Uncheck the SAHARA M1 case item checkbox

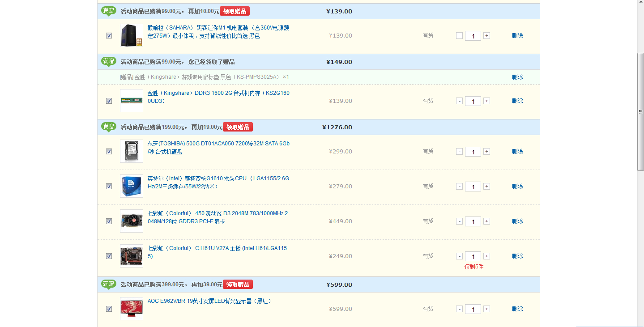click(x=109, y=36)
